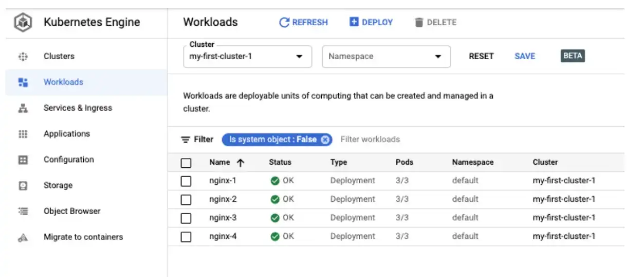
Task: Open Applications in the sidebar
Action: [86, 134]
